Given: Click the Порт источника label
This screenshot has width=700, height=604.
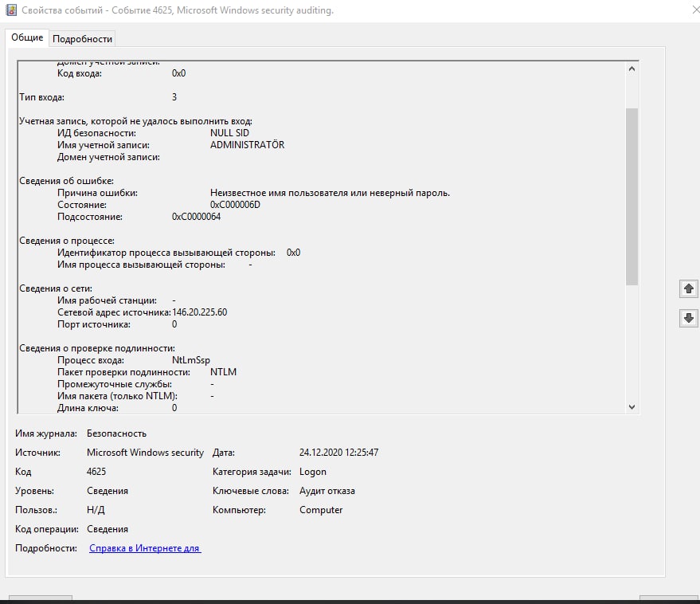Looking at the screenshot, I should pos(94,324).
